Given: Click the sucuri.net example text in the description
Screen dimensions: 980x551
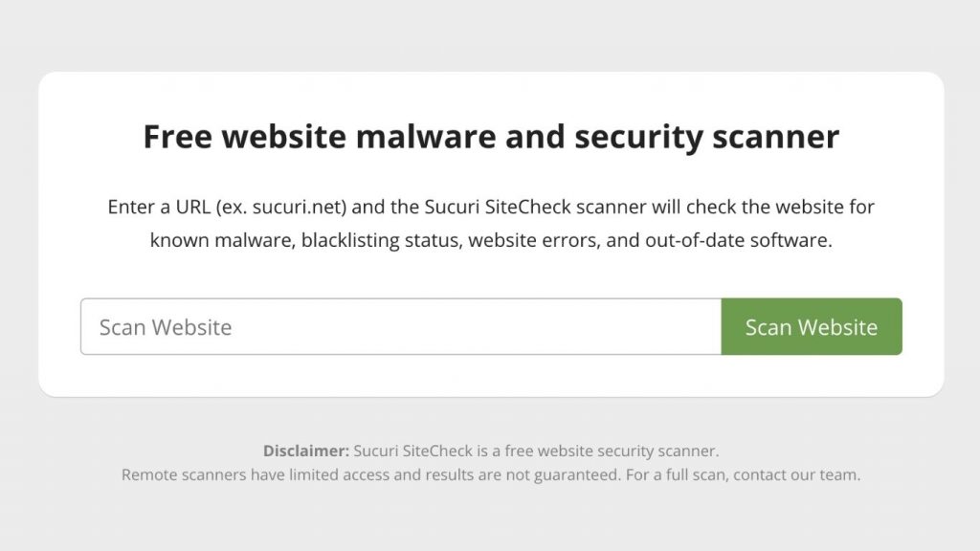Looking at the screenshot, I should (x=278, y=206).
